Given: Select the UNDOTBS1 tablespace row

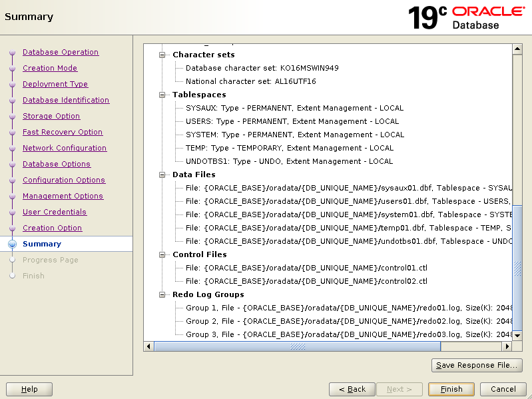Looking at the screenshot, I should (x=289, y=161).
